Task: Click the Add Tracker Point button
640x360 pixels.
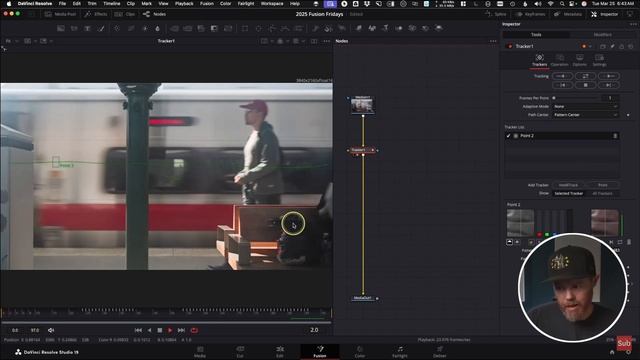Action: tap(602, 185)
